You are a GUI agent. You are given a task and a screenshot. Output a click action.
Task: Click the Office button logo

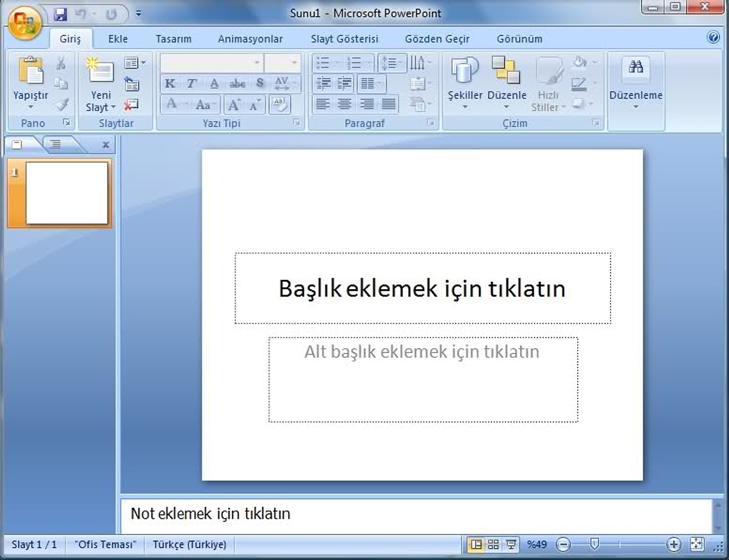point(24,23)
